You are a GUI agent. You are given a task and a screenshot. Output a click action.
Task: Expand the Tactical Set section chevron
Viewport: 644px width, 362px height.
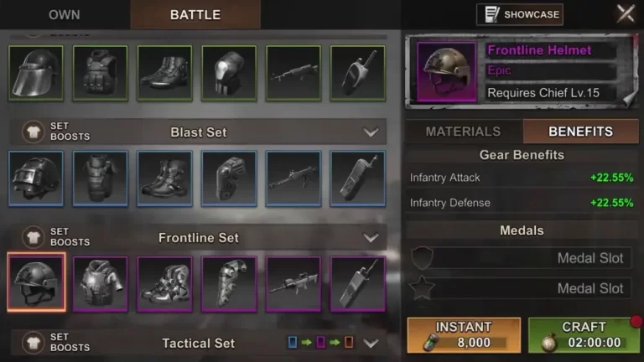pyautogui.click(x=371, y=343)
